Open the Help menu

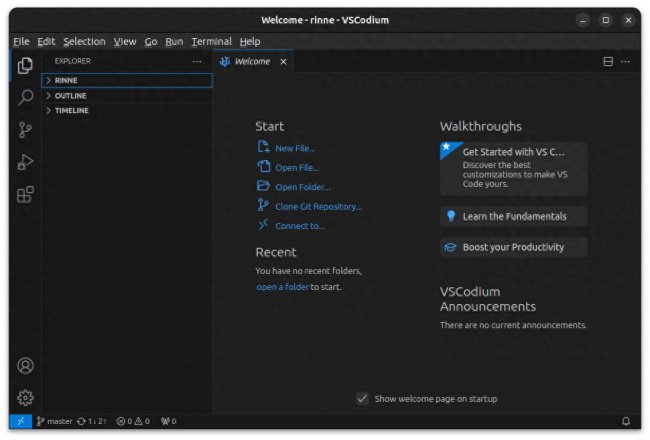tap(250, 41)
